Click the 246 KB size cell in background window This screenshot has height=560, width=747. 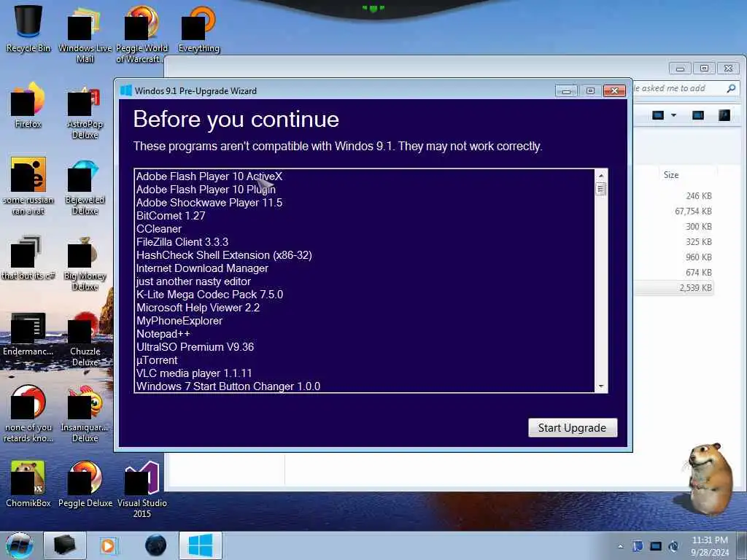coord(699,196)
